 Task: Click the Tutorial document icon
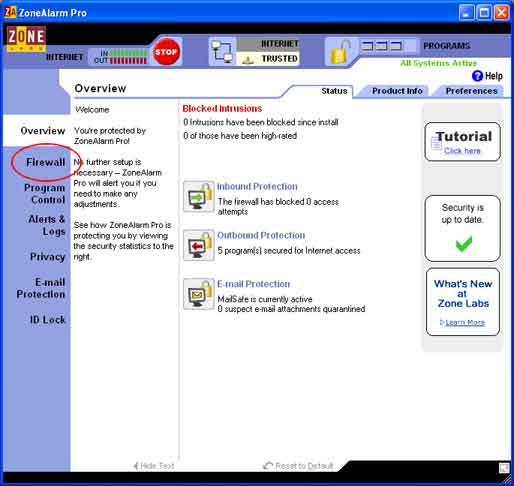coord(436,143)
